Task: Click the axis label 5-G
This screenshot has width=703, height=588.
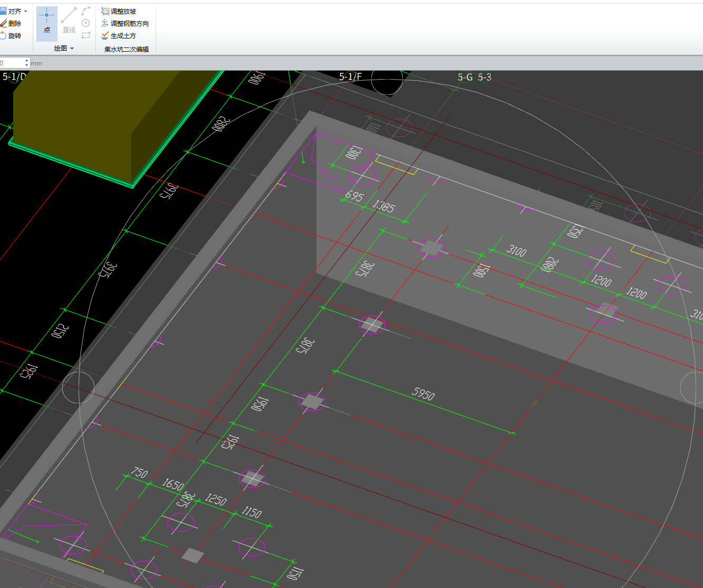Action: 465,78
